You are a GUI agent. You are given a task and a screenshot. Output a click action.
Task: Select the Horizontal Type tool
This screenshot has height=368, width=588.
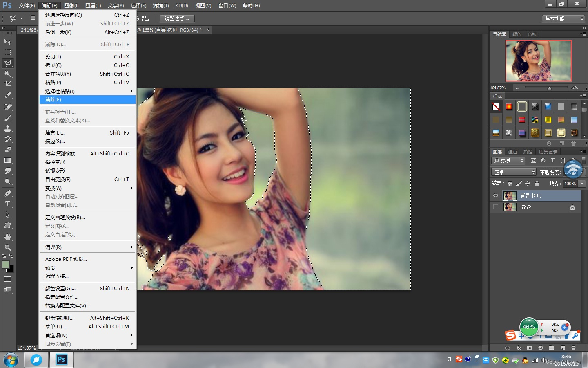[x=8, y=204]
